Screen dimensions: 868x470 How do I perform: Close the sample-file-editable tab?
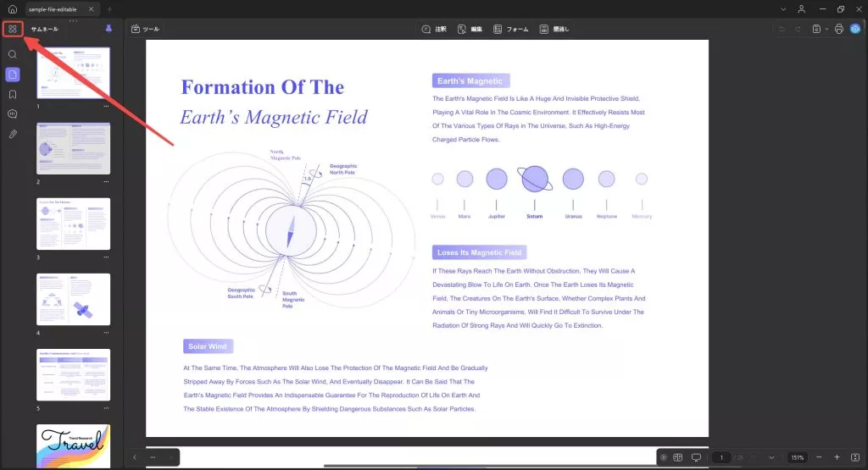click(x=92, y=9)
